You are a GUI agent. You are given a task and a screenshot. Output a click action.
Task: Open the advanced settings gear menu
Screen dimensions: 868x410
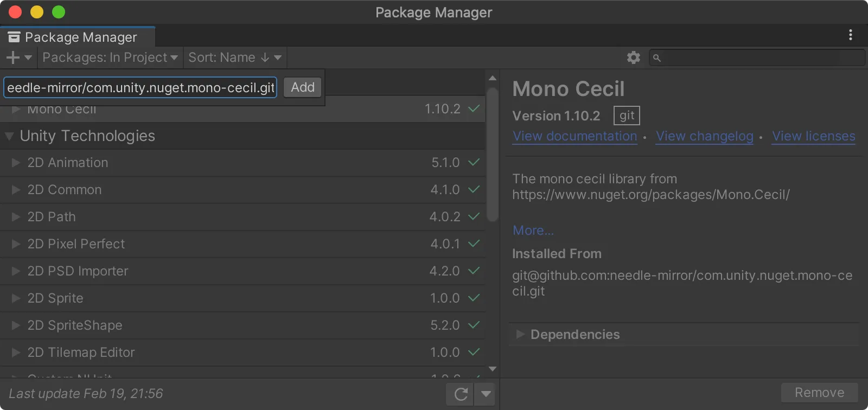point(633,57)
